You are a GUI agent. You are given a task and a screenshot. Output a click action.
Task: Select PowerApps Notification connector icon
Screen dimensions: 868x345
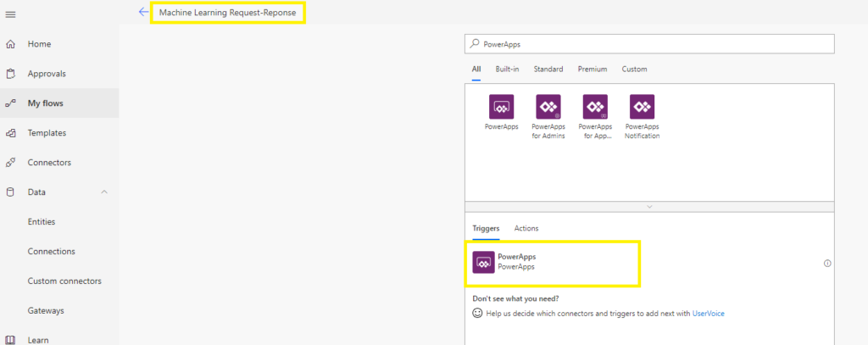pyautogui.click(x=642, y=107)
